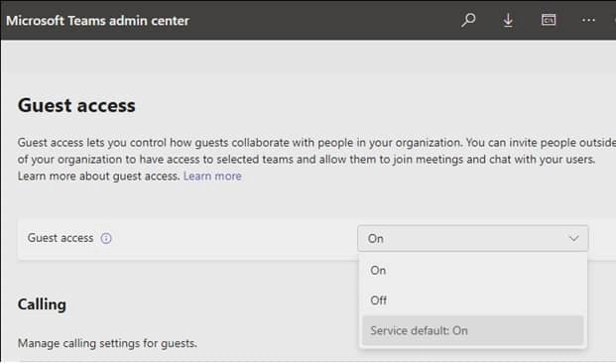Screen dimensions: 616x364
Task: Open the Cloud Shell console icon
Action: (x=549, y=20)
